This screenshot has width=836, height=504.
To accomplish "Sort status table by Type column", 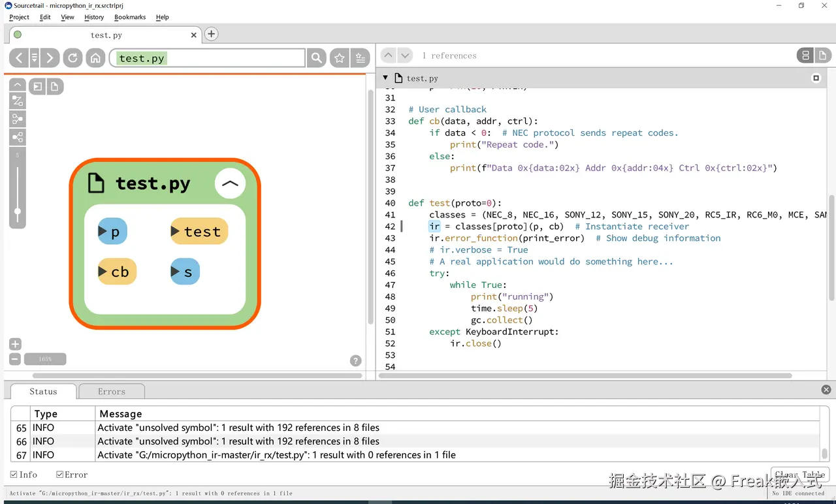I will (x=63, y=413).
